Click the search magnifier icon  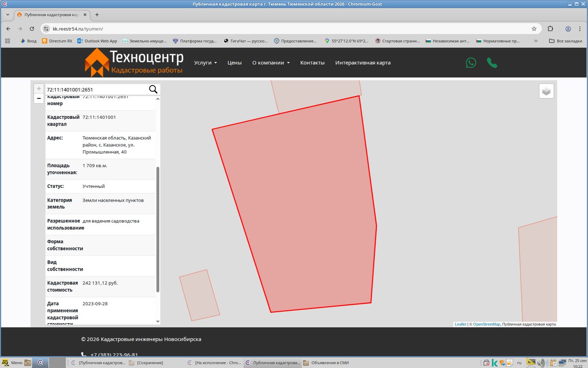point(153,89)
